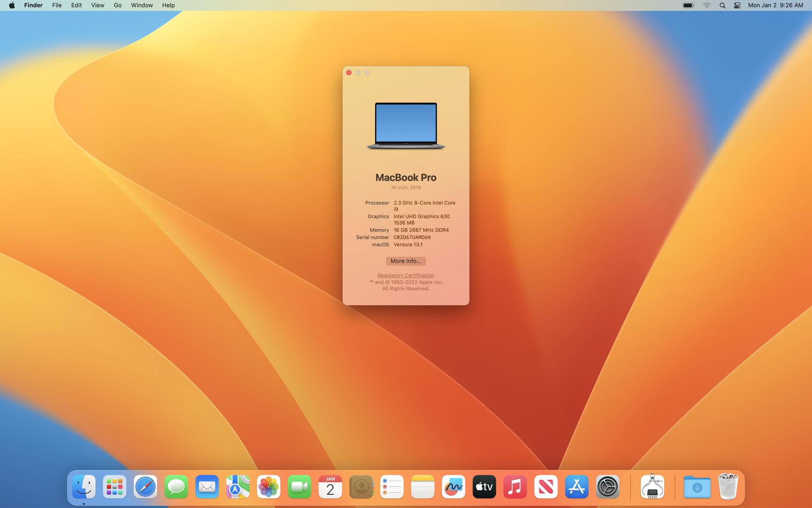The height and width of the screenshot is (508, 812).
Task: Open Photos app in Dock
Action: tap(269, 487)
